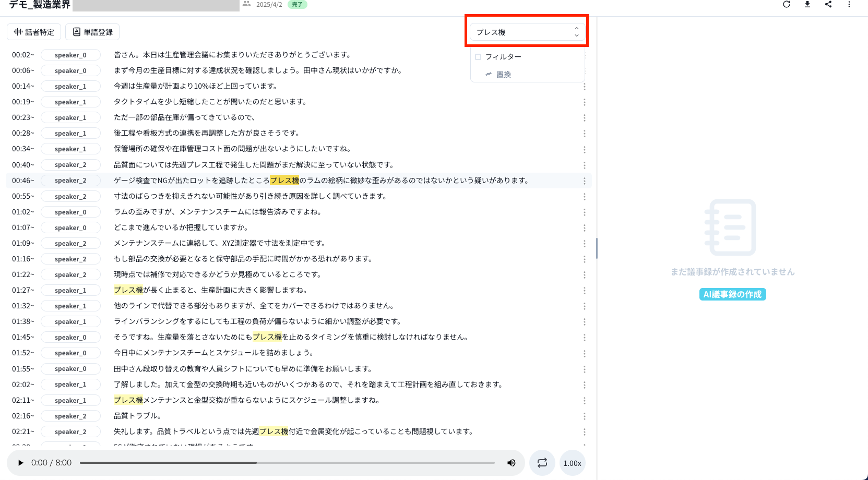This screenshot has height=480, width=868.
Task: Download the transcript using download icon
Action: coord(807,5)
